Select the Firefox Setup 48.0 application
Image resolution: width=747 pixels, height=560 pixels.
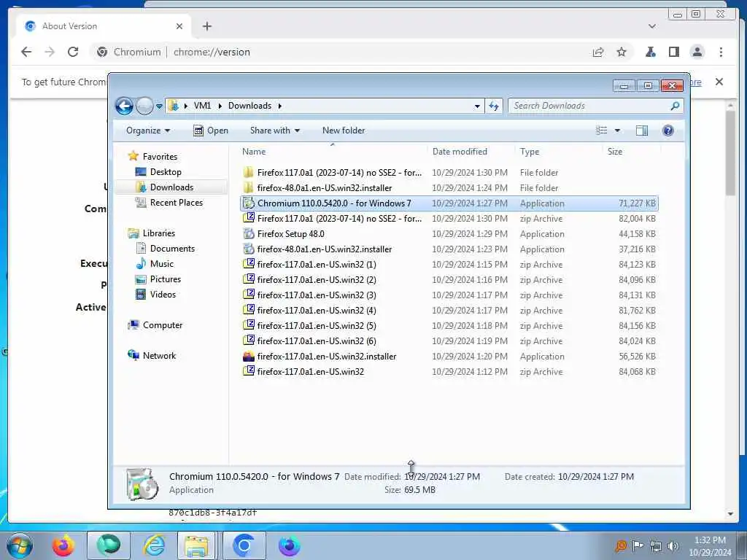[x=449, y=234]
